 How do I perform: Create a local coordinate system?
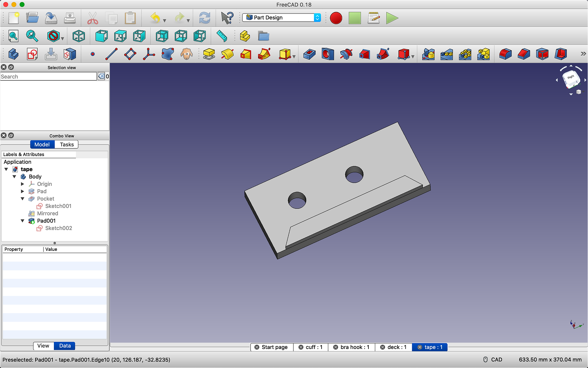[x=149, y=54]
